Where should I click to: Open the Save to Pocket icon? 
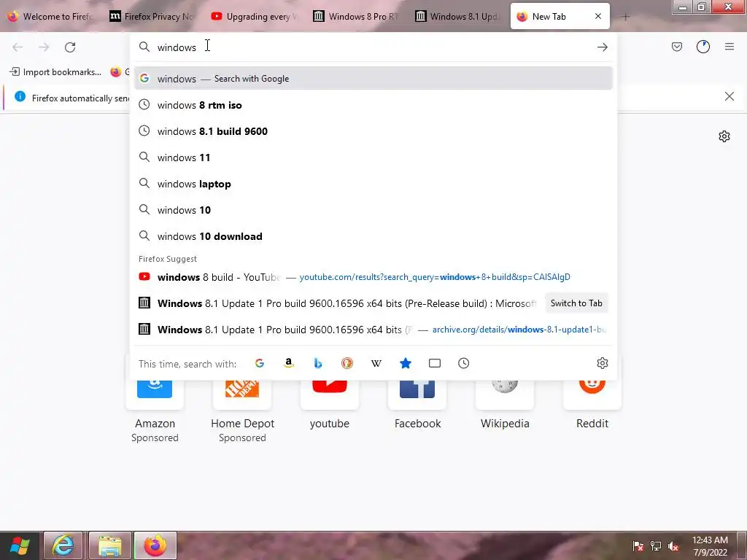[x=677, y=47]
